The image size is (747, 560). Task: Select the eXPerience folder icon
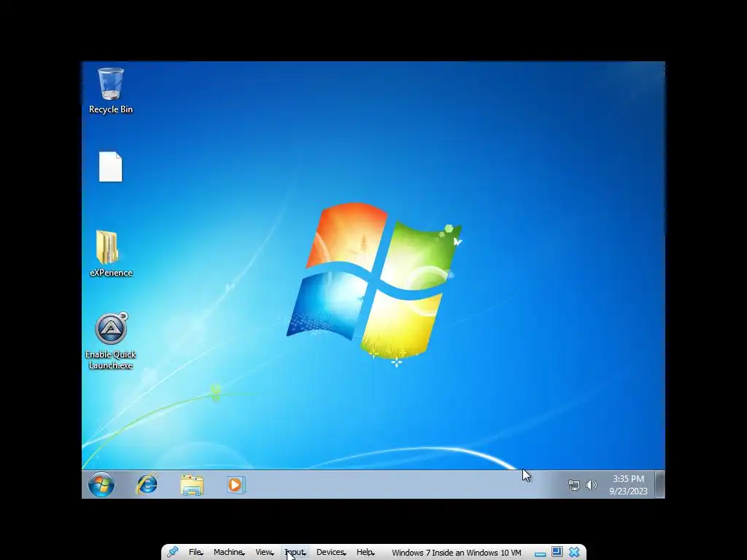pos(111,253)
